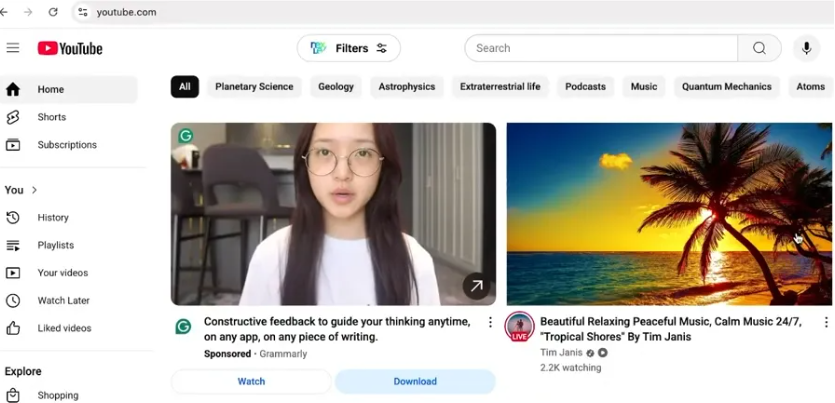835x403 pixels.
Task: Click the Watch Later clock icon
Action: [13, 300]
